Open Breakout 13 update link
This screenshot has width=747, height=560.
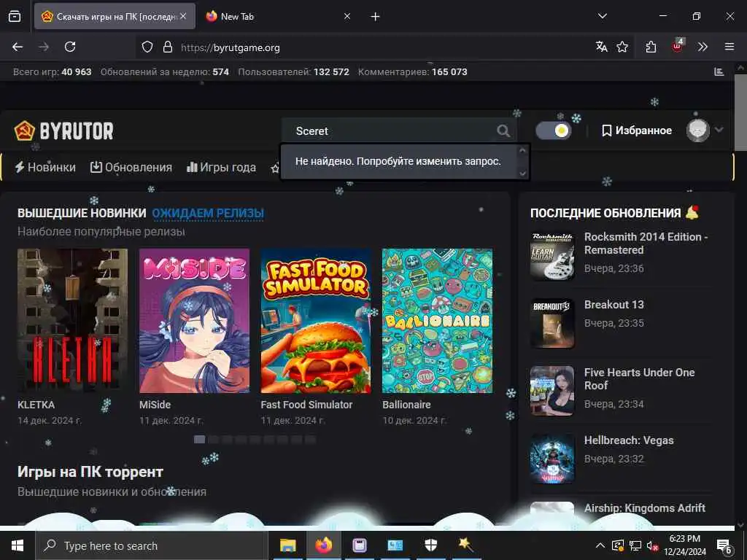click(614, 304)
